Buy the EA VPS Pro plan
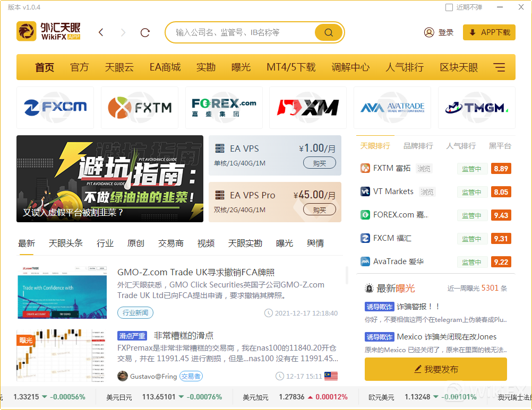 [319, 210]
